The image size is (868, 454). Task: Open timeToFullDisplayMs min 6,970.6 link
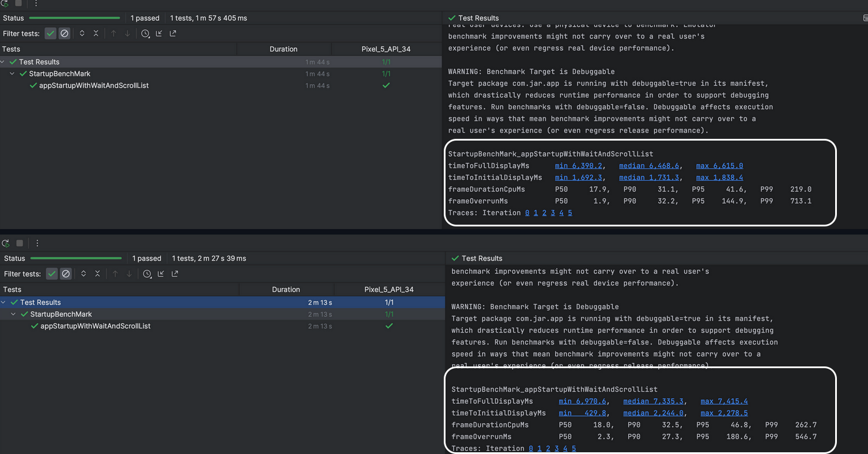[583, 401]
